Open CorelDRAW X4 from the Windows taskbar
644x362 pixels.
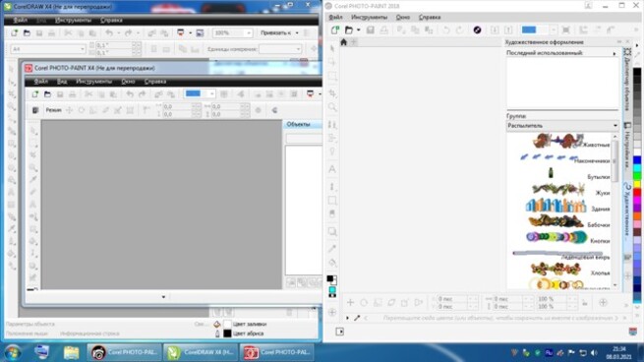[x=201, y=352]
